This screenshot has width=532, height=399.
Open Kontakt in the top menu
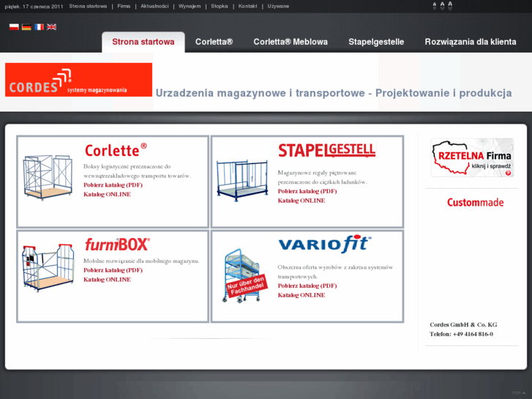247,6
